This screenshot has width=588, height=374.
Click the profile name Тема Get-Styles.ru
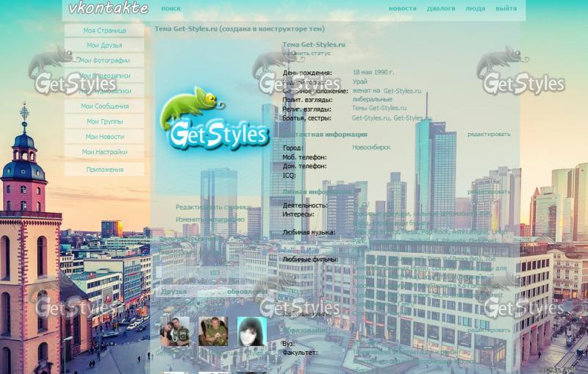tap(314, 45)
